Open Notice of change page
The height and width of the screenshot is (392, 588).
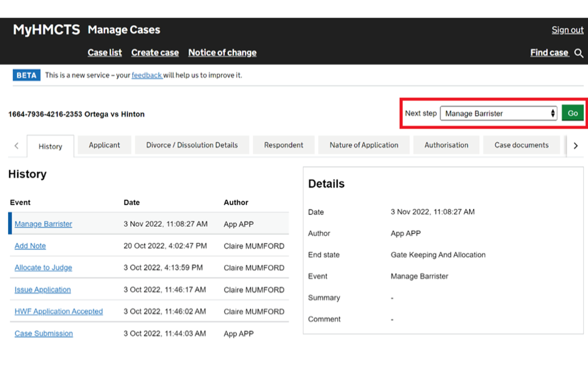[x=222, y=53]
